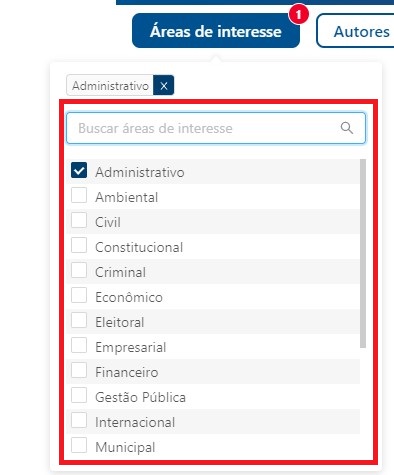Uncheck the Administrativo checkbox
Image resolution: width=394 pixels, height=475 pixels.
79,170
